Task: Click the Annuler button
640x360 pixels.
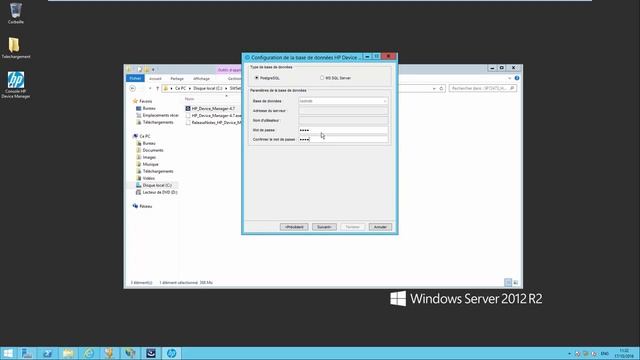Action: 380,227
